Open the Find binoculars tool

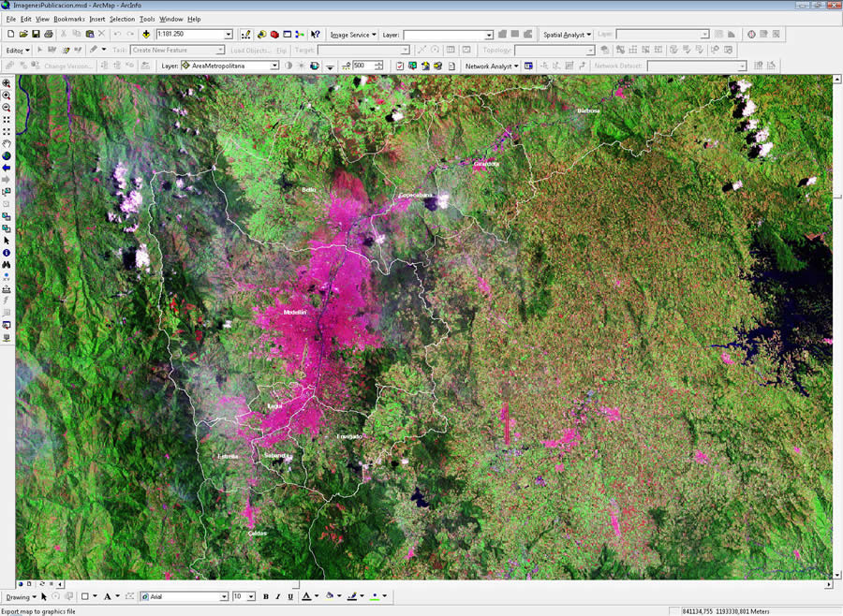click(7, 265)
